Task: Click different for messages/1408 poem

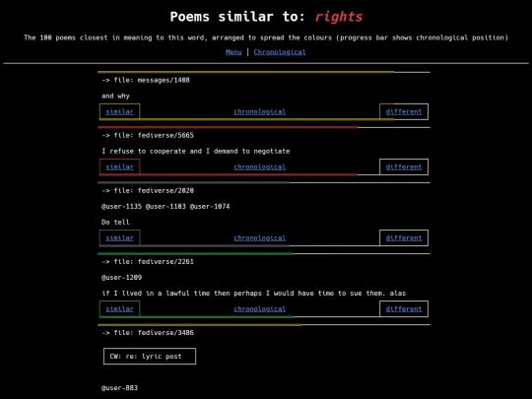Action: pos(404,111)
